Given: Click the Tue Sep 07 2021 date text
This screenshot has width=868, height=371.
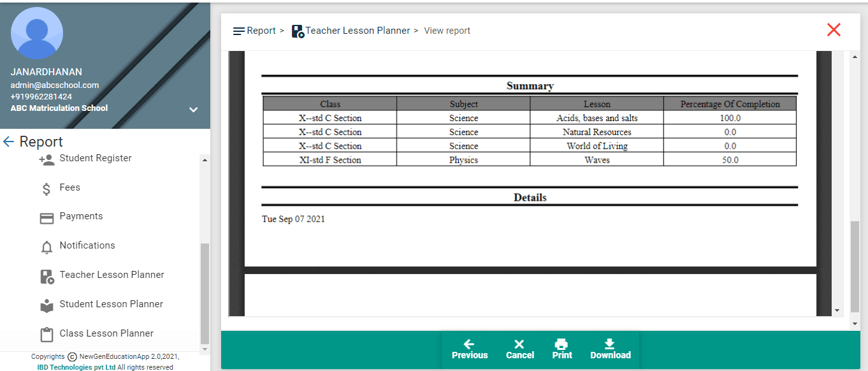Looking at the screenshot, I should pyautogui.click(x=293, y=219).
